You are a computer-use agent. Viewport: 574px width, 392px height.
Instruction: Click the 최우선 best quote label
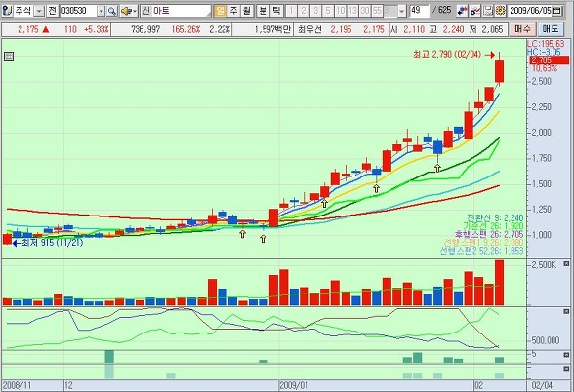tap(309, 29)
